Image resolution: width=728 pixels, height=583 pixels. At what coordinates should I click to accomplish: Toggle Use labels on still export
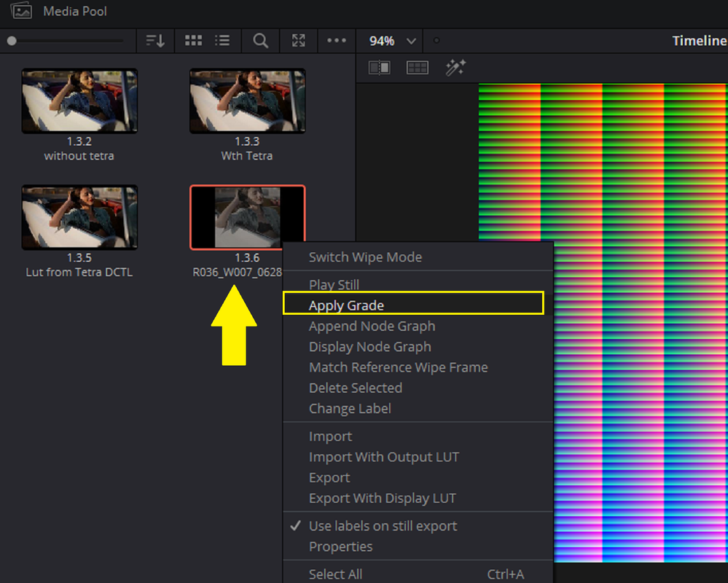(418, 526)
